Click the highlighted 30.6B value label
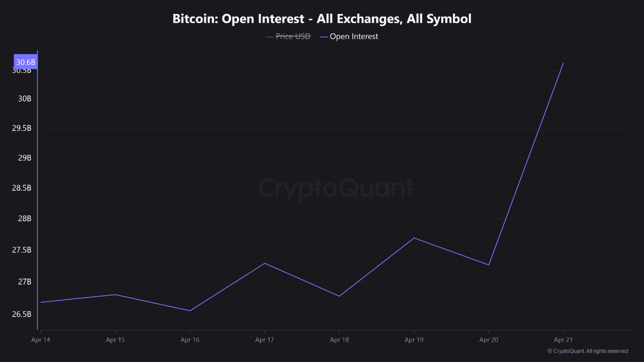This screenshot has width=644, height=362. (x=26, y=62)
